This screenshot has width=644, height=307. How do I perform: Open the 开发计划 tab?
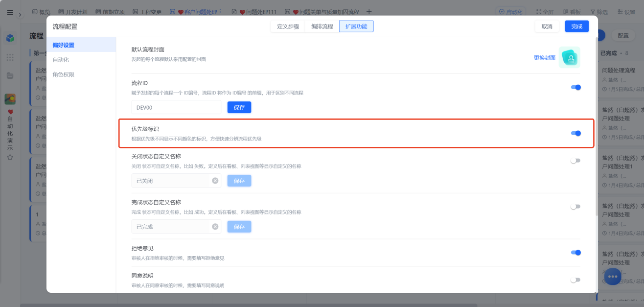(73, 12)
